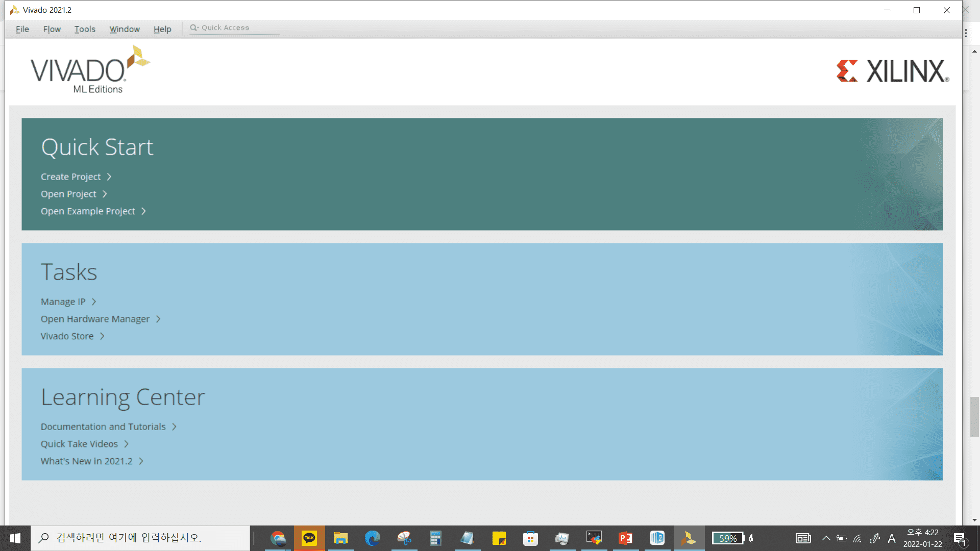Click chevron next to Manage IP
980x551 pixels.
click(94, 302)
